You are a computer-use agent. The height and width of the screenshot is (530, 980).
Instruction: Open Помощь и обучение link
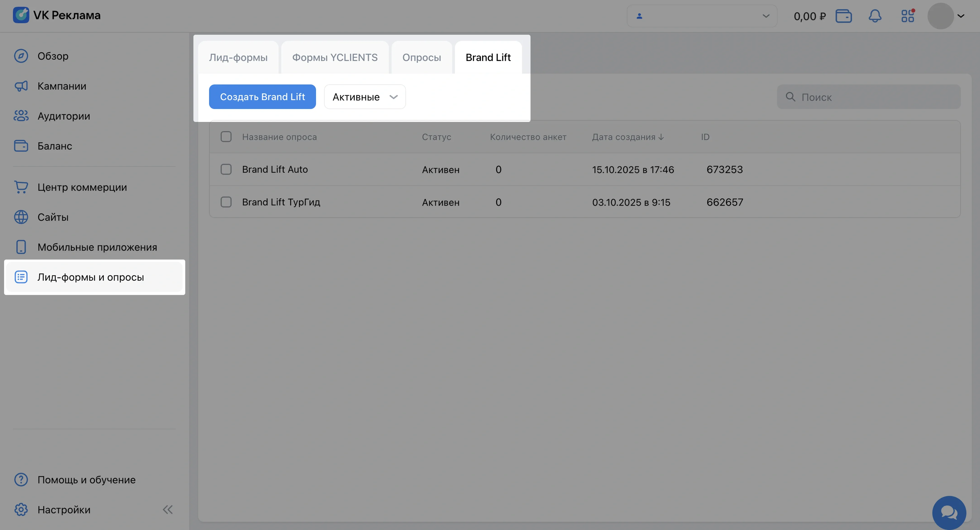86,479
